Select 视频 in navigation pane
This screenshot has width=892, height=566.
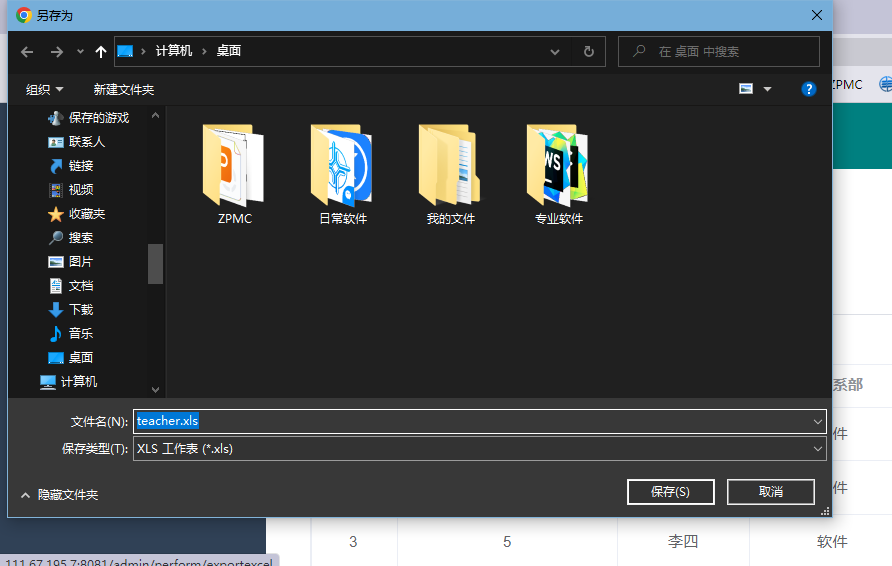71,189
